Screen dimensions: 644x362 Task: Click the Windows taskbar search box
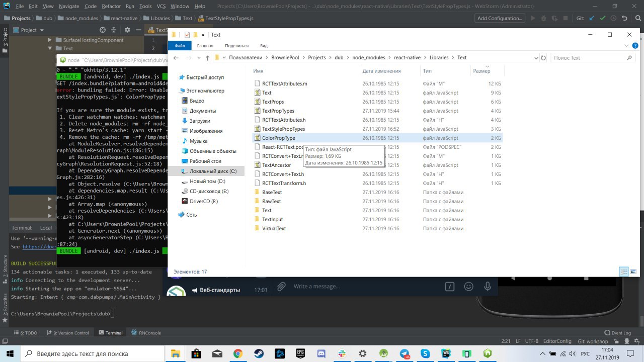(x=93, y=353)
